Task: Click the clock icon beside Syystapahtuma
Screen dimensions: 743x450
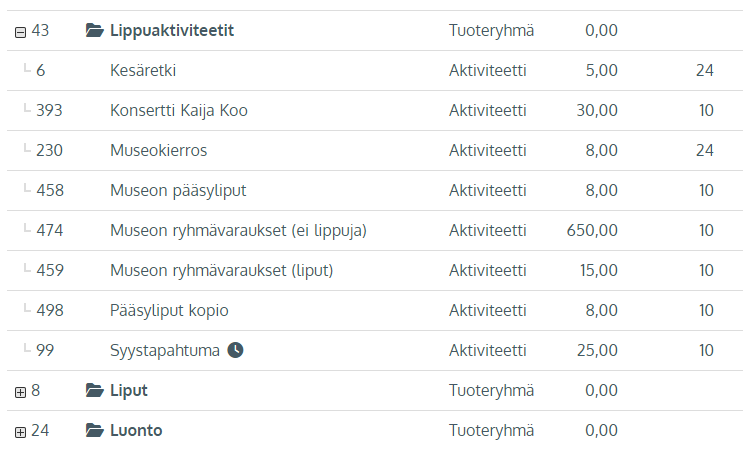Action: [x=236, y=350]
